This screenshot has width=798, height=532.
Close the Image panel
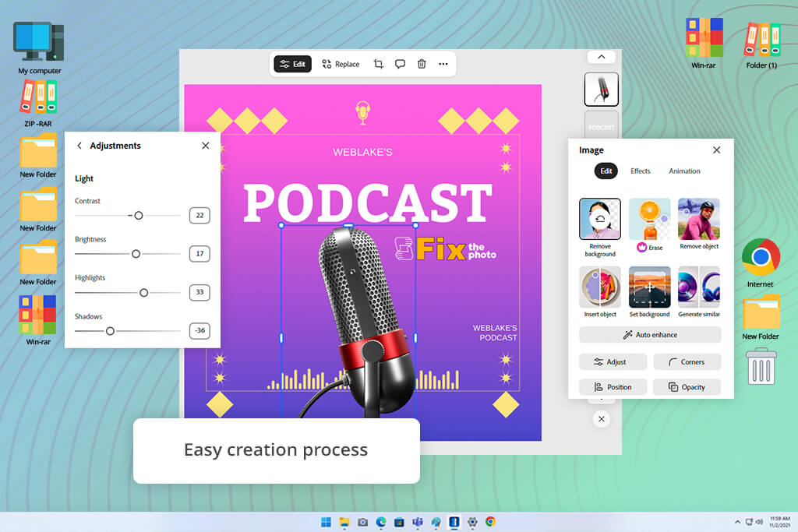coord(717,150)
